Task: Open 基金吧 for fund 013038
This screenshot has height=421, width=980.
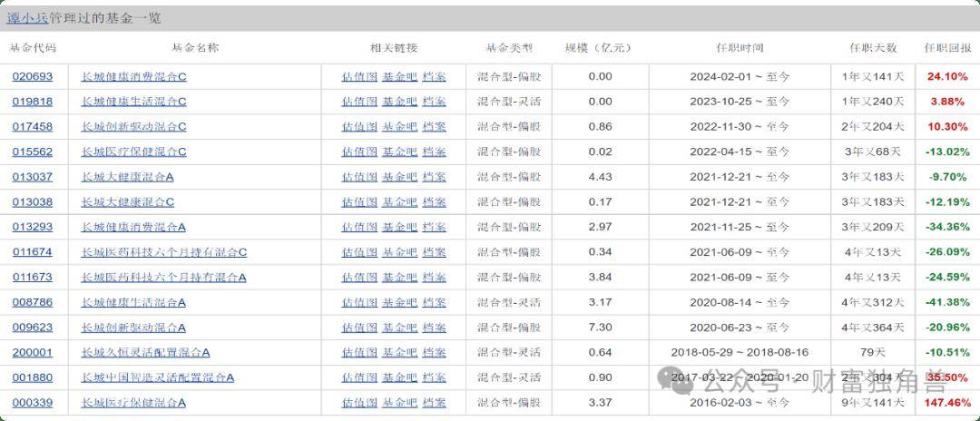Action: point(399,202)
